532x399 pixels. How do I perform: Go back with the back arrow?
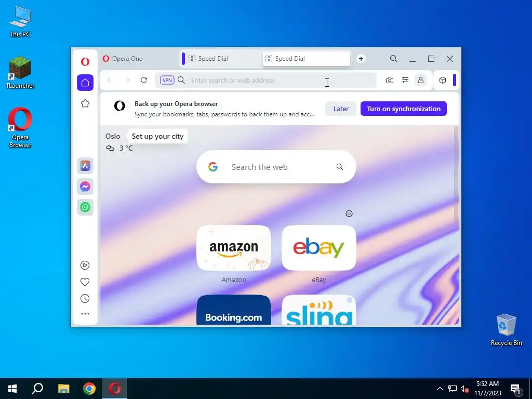(x=109, y=80)
